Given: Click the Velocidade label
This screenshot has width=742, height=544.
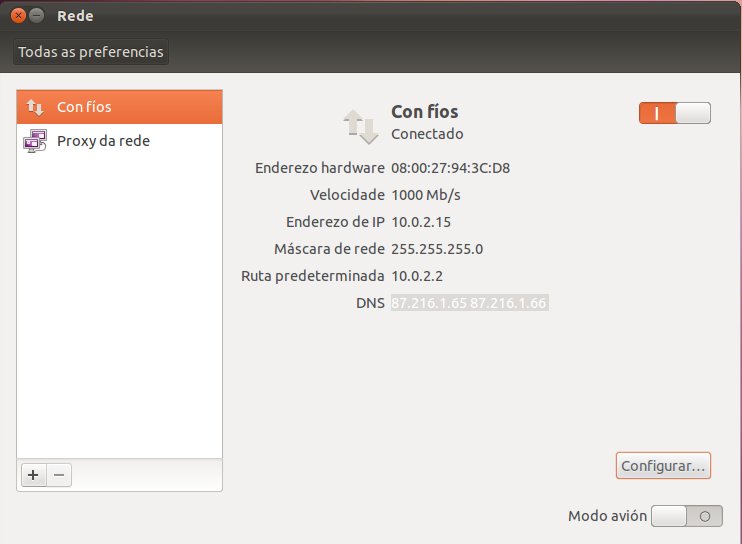Looking at the screenshot, I should coord(347,195).
